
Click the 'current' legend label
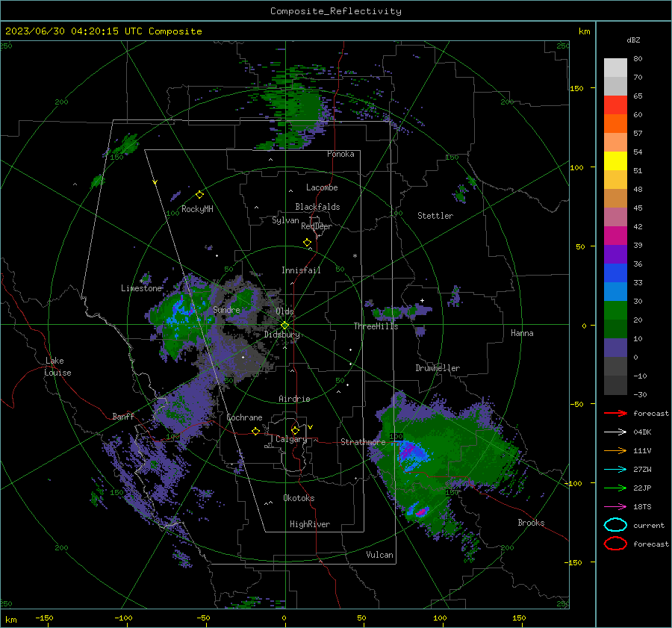(x=649, y=525)
